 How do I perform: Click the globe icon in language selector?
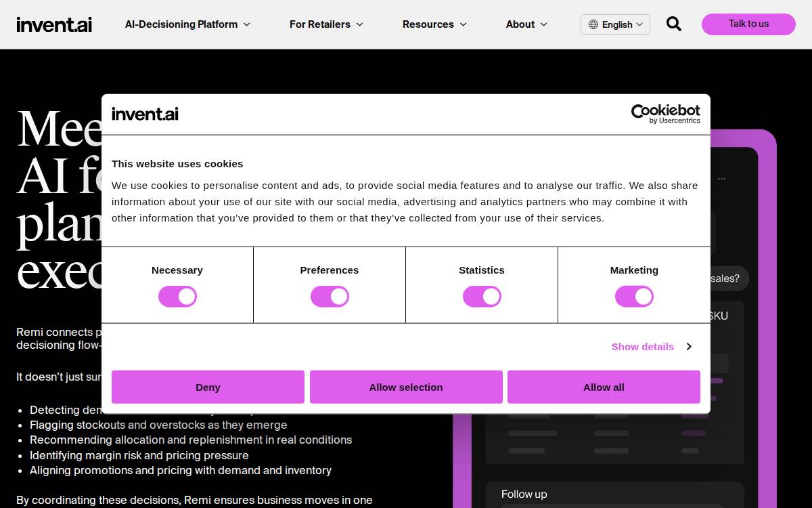point(593,24)
